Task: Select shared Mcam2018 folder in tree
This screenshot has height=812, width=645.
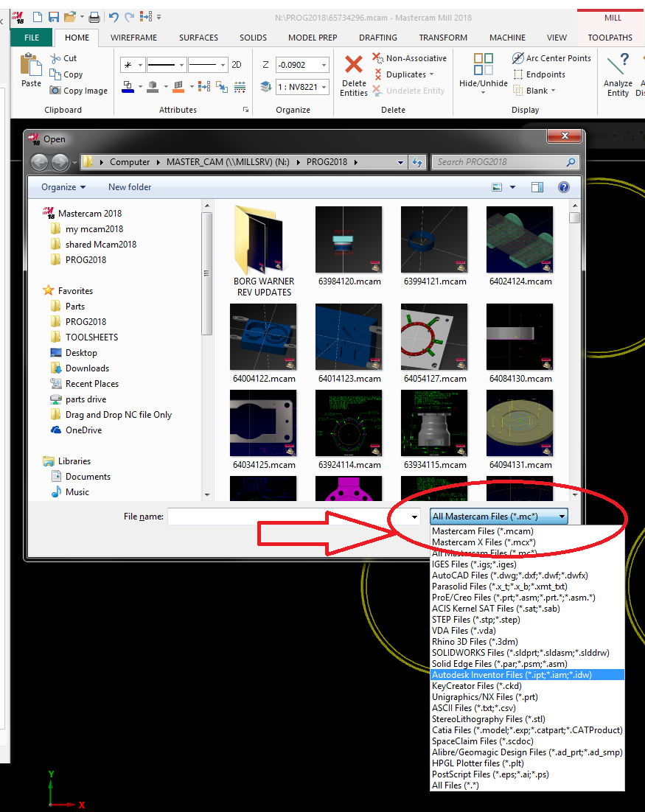Action: click(101, 245)
